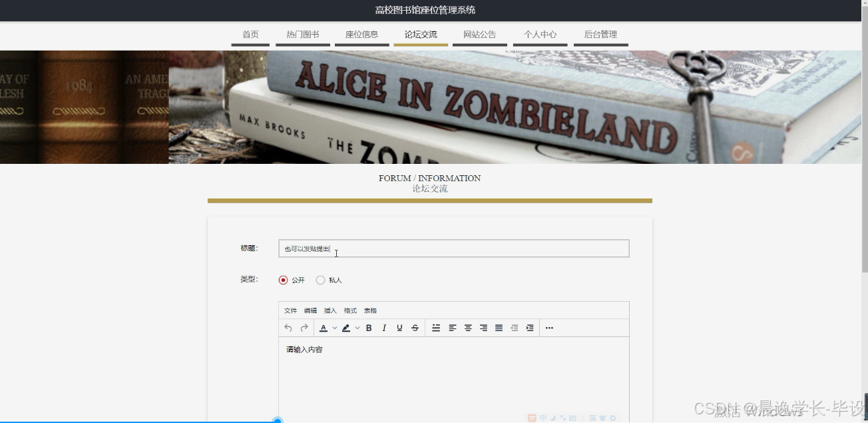
Task: Undo the last edit in editor
Action: click(x=288, y=328)
